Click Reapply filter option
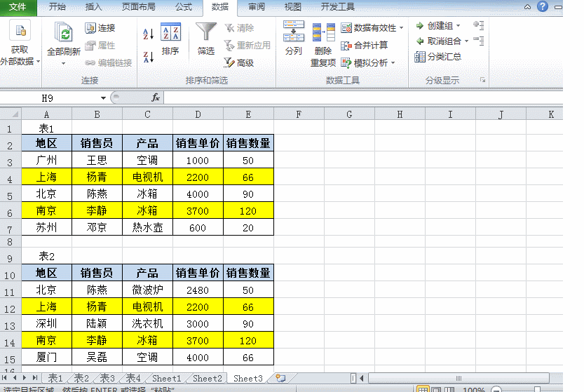 pyautogui.click(x=247, y=46)
